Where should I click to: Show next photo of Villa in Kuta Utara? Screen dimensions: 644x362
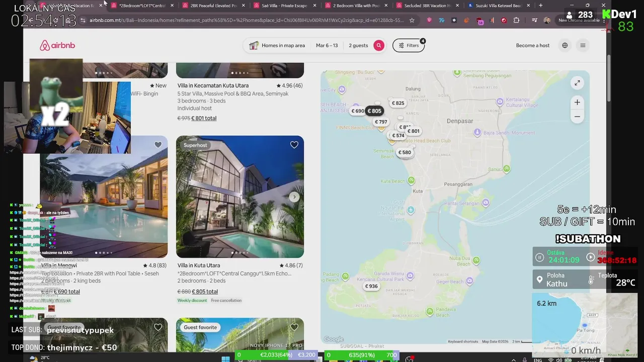pyautogui.click(x=294, y=197)
